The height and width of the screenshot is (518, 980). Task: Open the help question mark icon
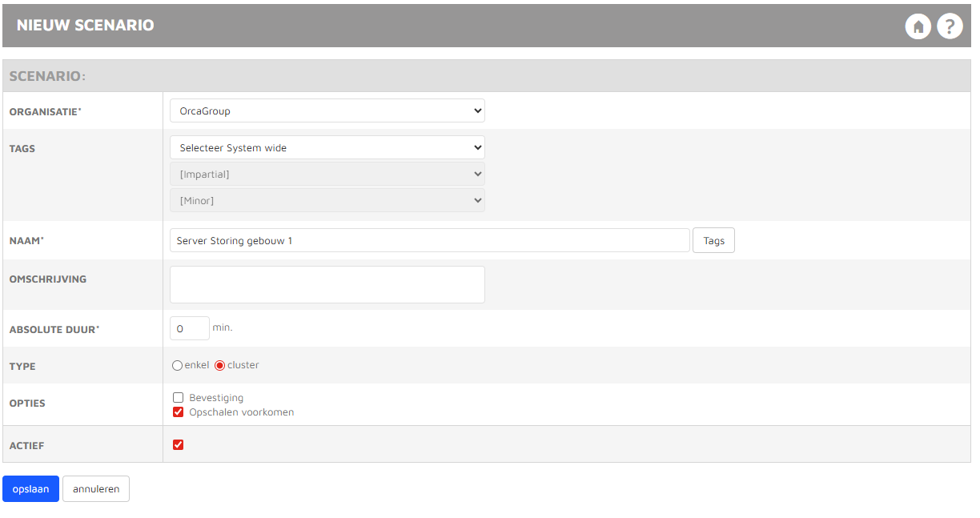[x=950, y=26]
